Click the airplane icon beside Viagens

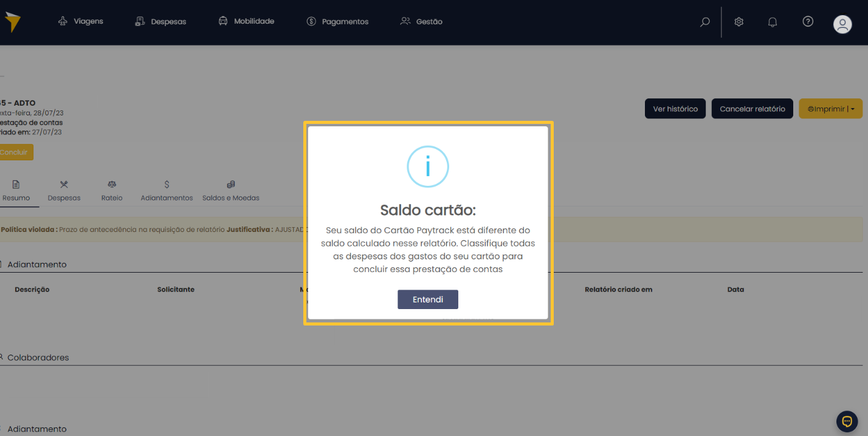click(x=63, y=21)
